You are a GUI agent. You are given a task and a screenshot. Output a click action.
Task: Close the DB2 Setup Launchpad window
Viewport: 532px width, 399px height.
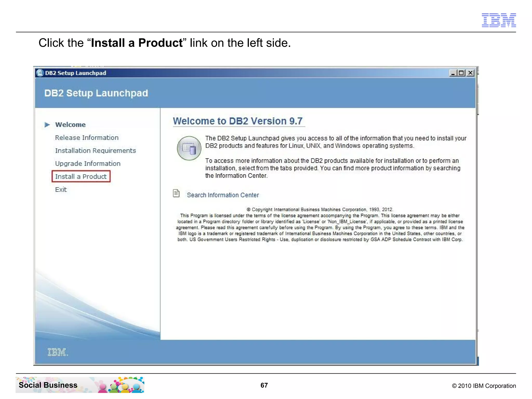[470, 73]
